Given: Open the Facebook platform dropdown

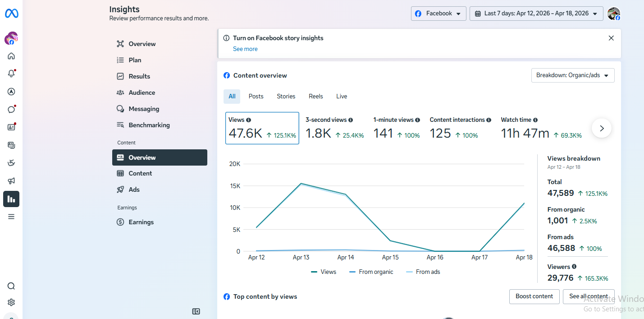Looking at the screenshot, I should point(438,14).
